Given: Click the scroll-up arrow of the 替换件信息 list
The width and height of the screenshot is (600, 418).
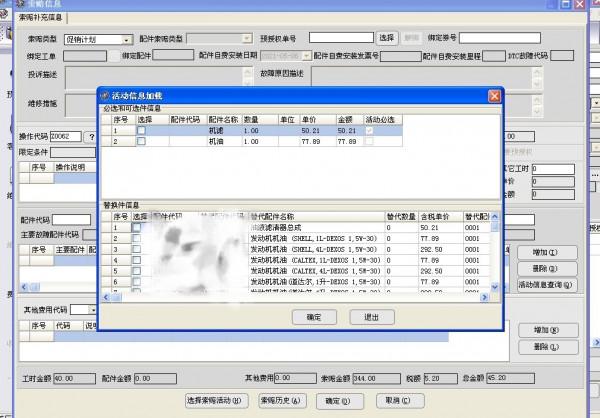Looking at the screenshot, I should [x=495, y=216].
